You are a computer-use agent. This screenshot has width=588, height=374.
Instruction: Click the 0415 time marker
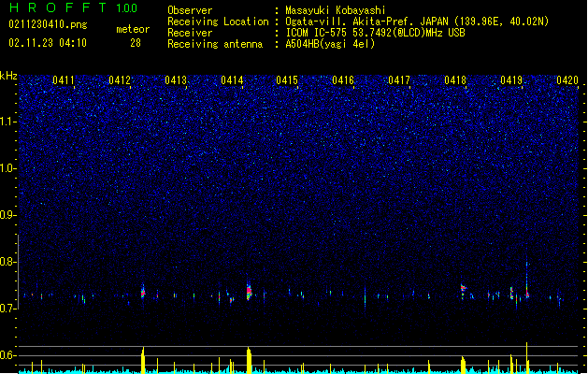tap(287, 80)
